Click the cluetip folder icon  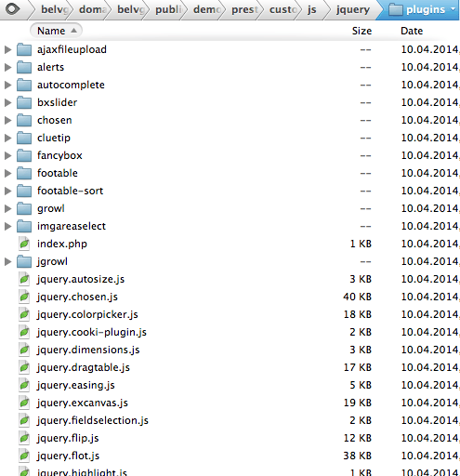click(x=24, y=138)
